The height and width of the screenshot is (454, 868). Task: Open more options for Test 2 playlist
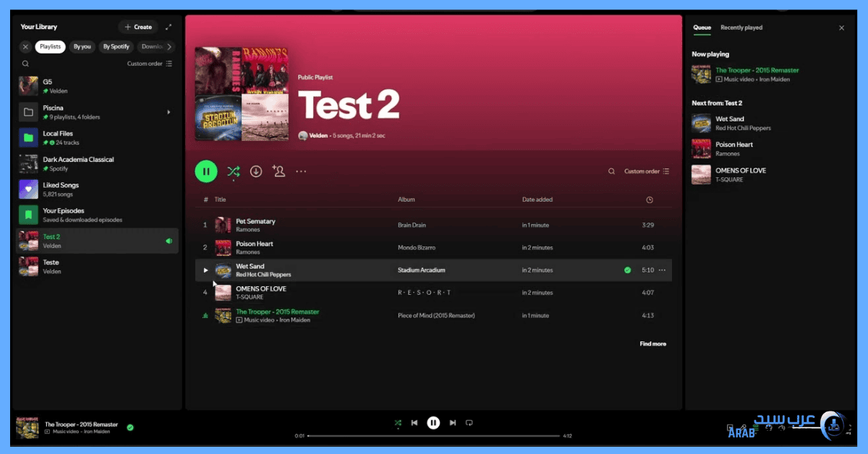pos(301,171)
